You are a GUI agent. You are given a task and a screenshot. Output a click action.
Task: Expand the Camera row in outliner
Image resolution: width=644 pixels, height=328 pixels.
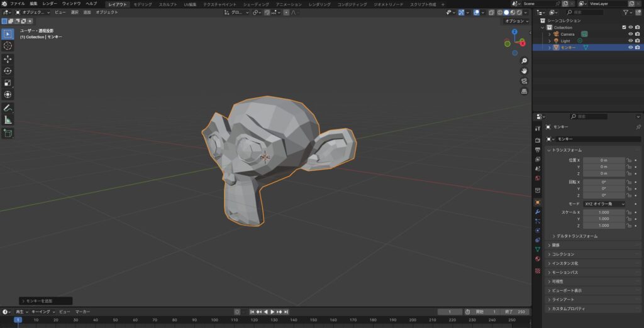[550, 34]
